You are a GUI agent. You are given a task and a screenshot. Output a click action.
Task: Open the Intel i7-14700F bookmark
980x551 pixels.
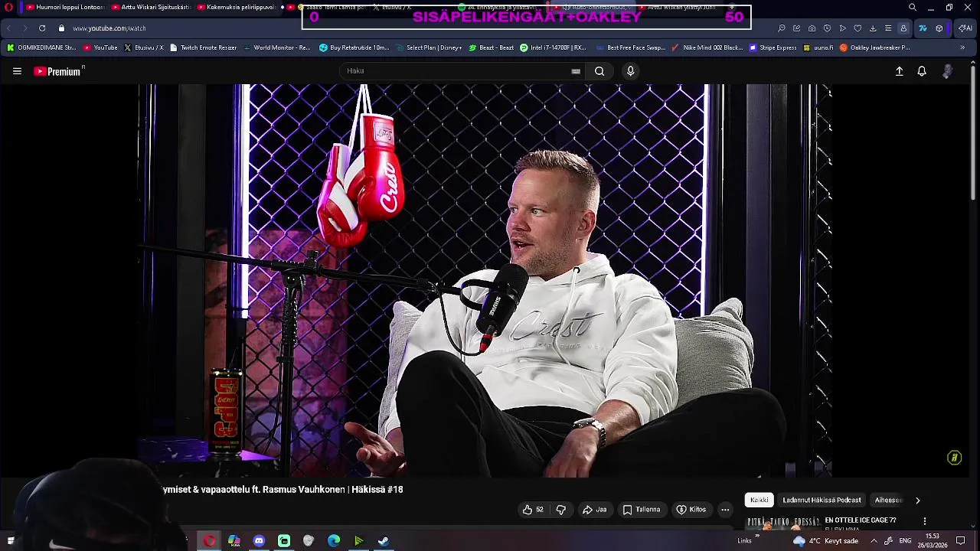pyautogui.click(x=553, y=47)
